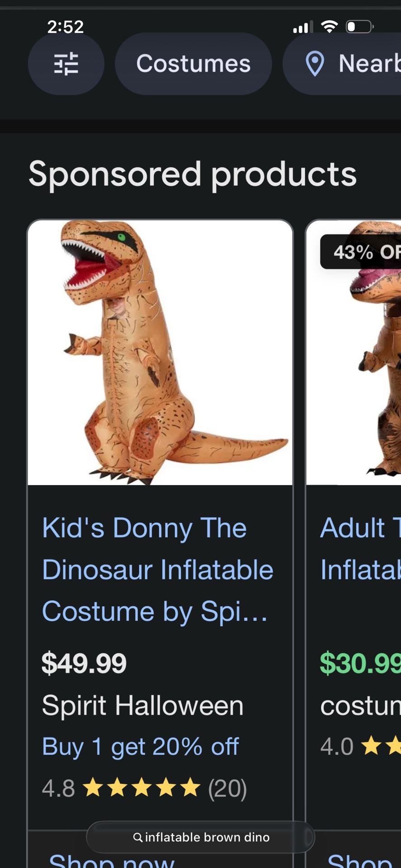
Task: Tap the gold stars of the 4.8 rating
Action: (142, 788)
